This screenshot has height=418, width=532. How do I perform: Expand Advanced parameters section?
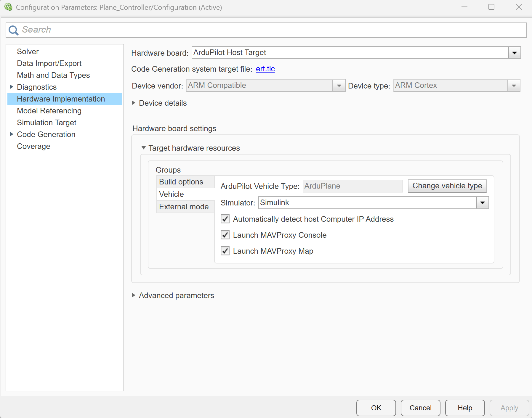(x=134, y=295)
